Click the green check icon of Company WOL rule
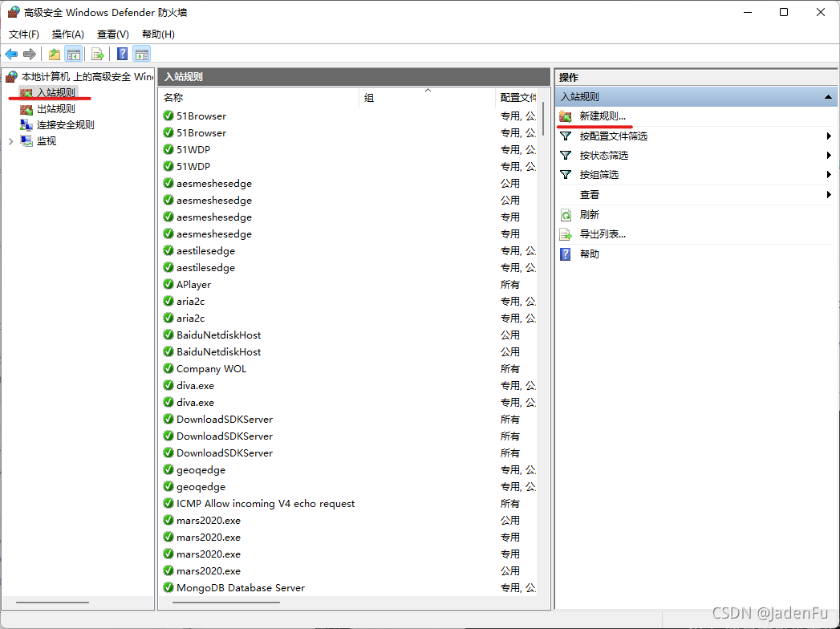 [168, 368]
